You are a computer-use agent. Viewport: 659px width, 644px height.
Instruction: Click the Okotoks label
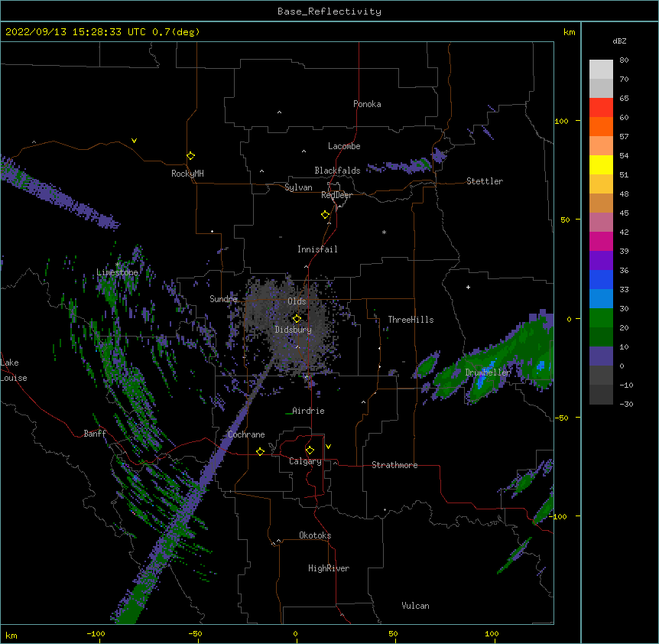pos(315,535)
